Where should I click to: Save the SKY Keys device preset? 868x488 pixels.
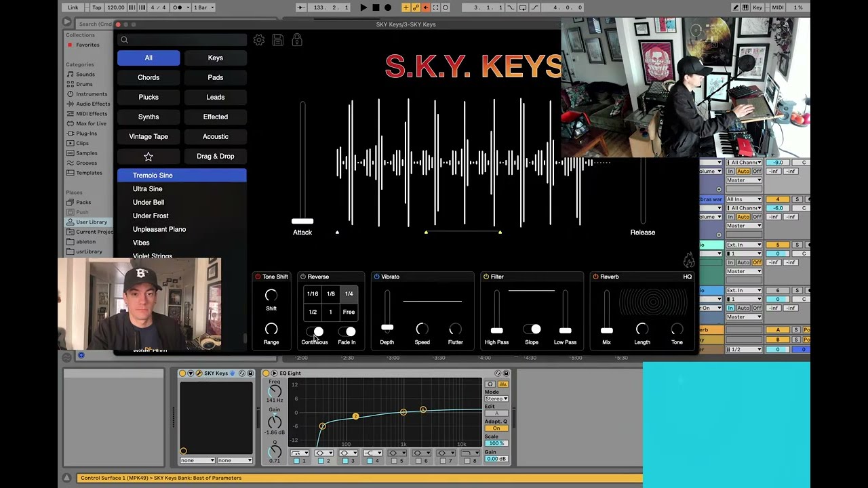coord(250,373)
